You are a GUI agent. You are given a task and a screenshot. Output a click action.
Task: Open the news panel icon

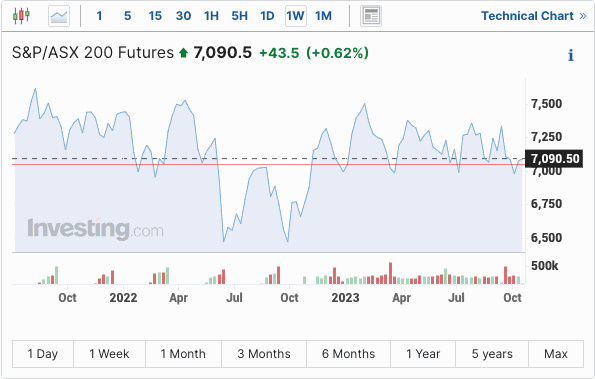pyautogui.click(x=371, y=16)
